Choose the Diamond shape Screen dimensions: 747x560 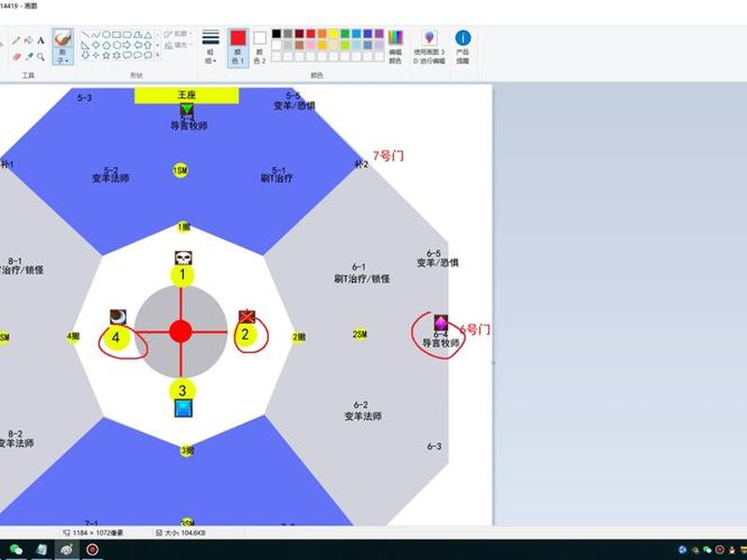(x=96, y=45)
